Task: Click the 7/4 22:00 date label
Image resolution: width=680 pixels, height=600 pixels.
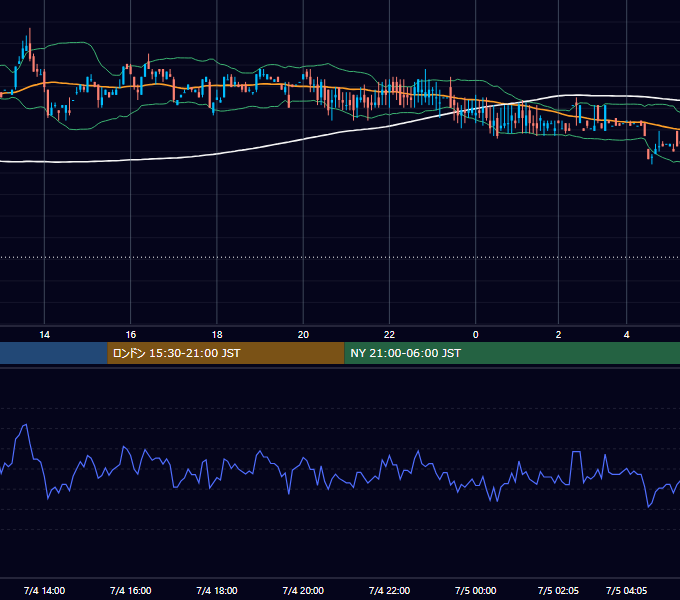Action: 389,590
